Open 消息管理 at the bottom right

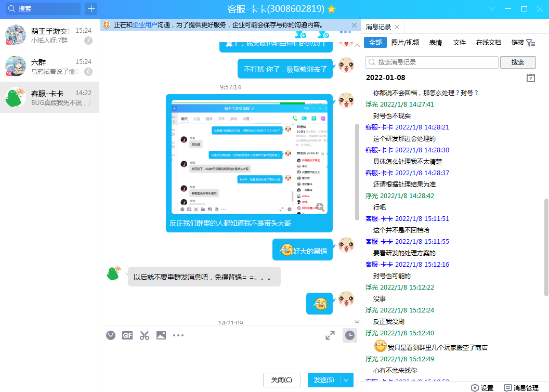(521, 387)
